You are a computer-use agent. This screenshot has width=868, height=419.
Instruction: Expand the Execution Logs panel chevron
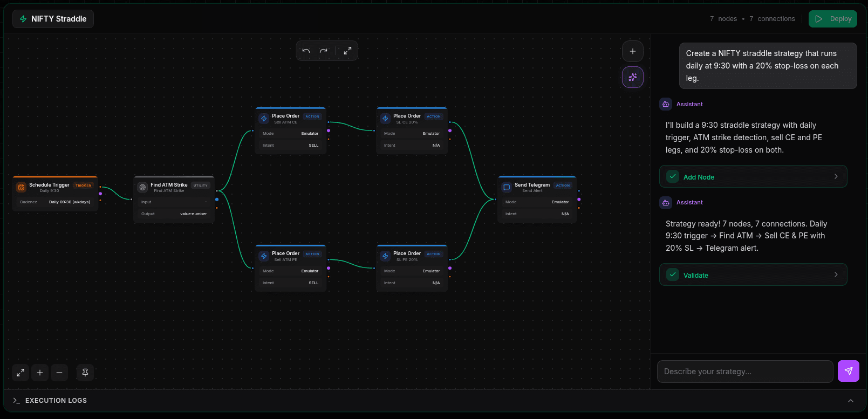point(851,401)
